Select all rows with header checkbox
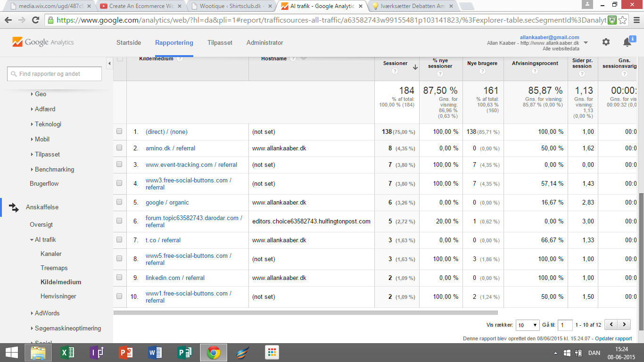 pos(120,58)
